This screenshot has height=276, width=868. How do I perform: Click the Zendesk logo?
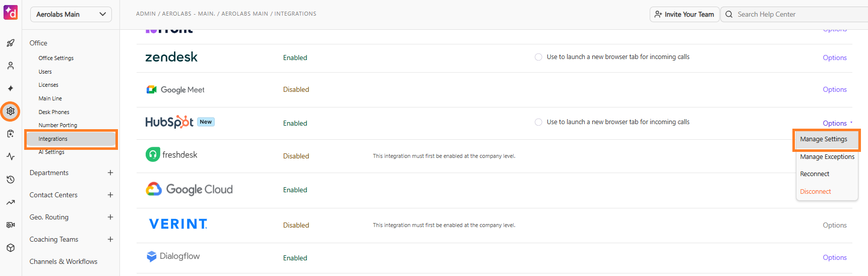click(x=171, y=57)
